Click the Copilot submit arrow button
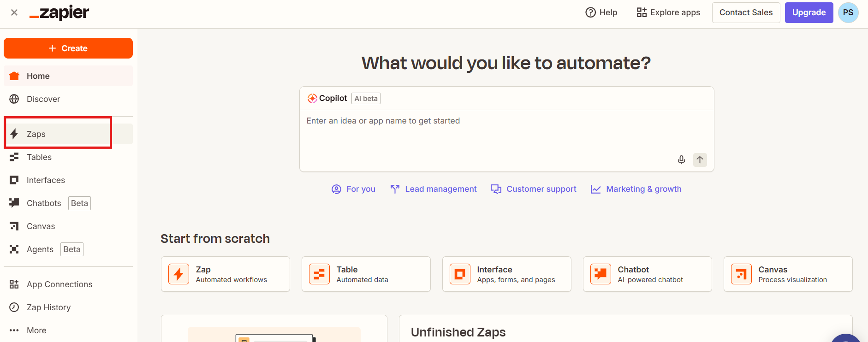The height and width of the screenshot is (342, 868). pyautogui.click(x=700, y=160)
